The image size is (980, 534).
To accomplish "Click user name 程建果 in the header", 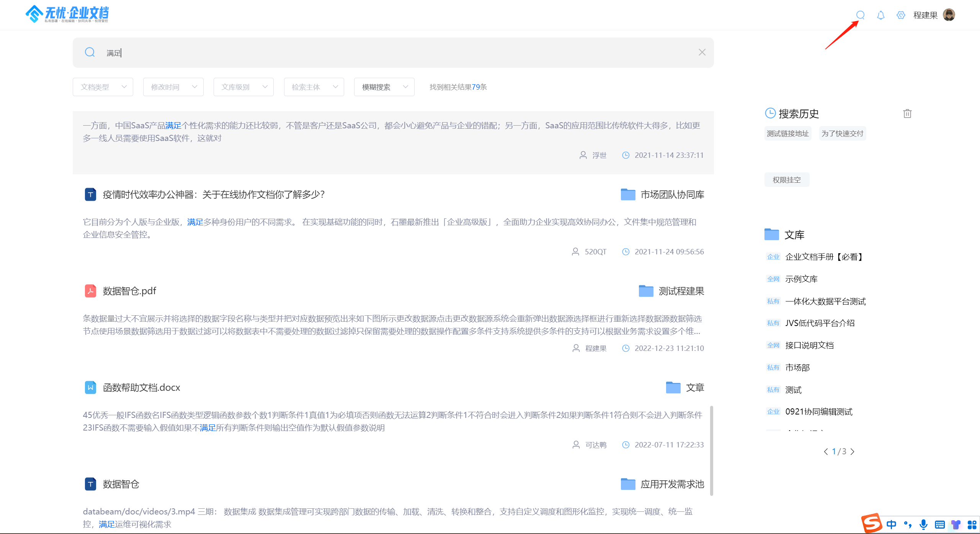I will tap(925, 15).
